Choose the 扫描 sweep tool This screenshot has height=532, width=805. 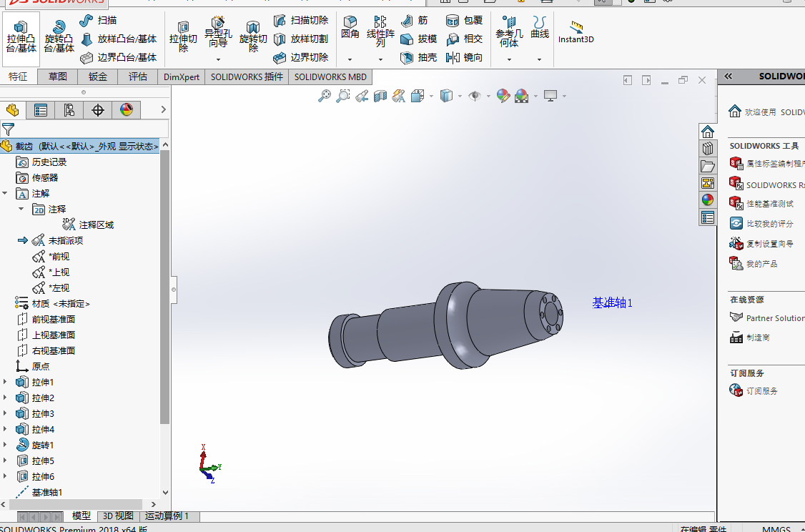98,21
